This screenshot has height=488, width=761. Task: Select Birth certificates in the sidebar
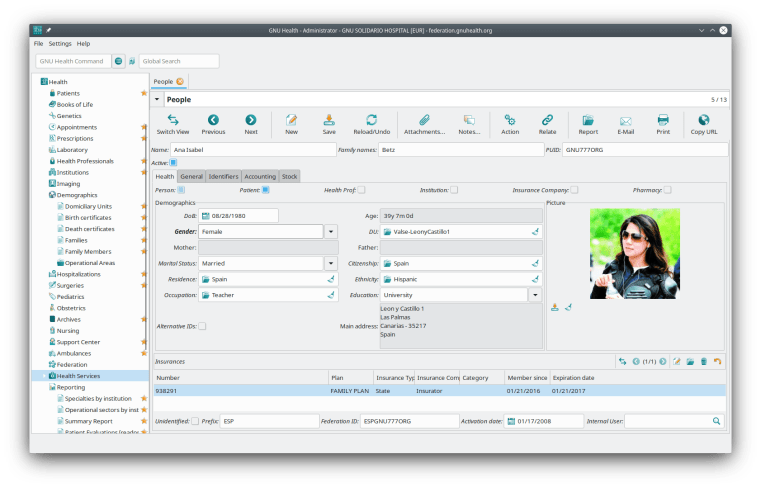pyautogui.click(x=89, y=217)
